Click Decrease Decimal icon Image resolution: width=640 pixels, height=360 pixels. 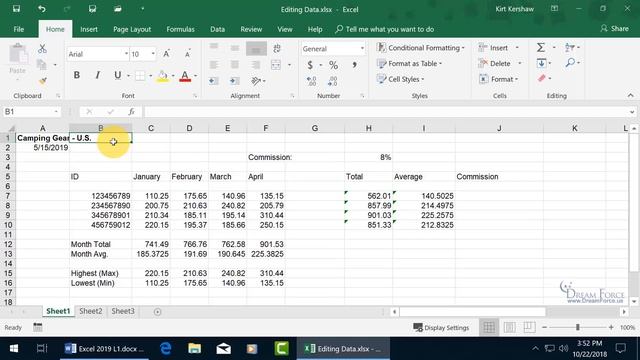tap(333, 81)
